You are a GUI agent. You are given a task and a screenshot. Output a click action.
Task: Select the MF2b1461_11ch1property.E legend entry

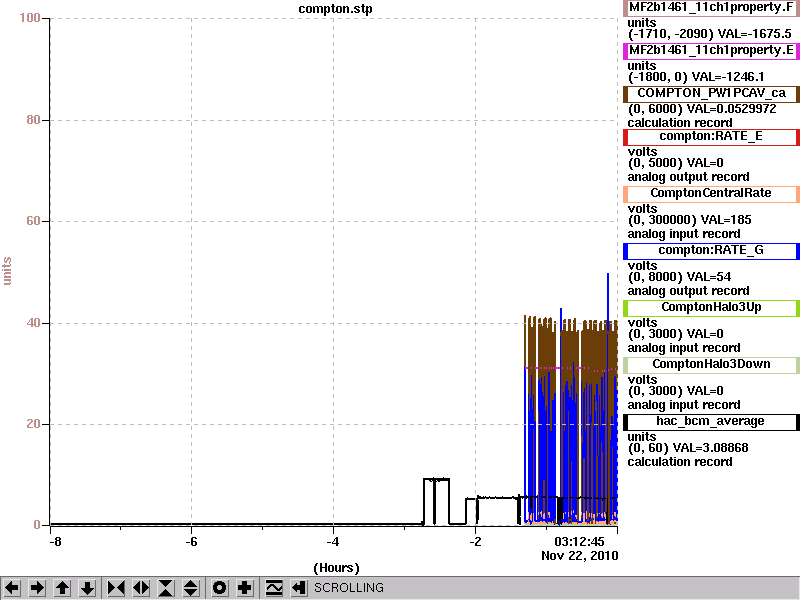[711, 51]
